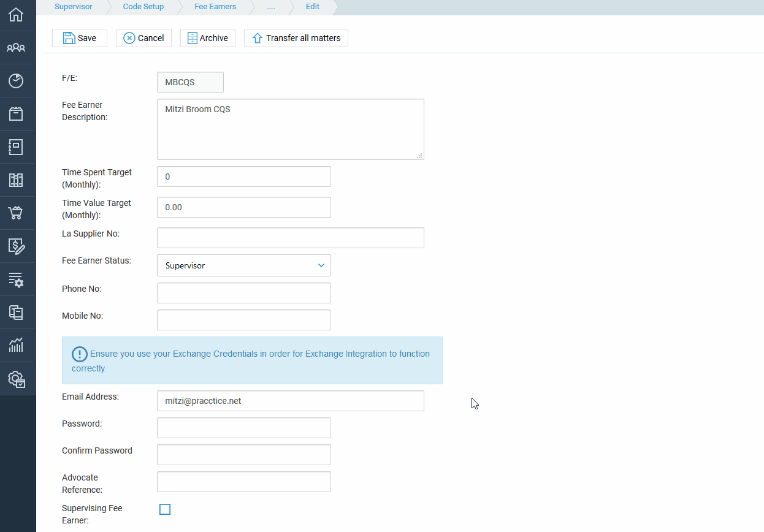The image size is (764, 532).
Task: Click the Exchange Credentials notice text
Action: [x=251, y=361]
